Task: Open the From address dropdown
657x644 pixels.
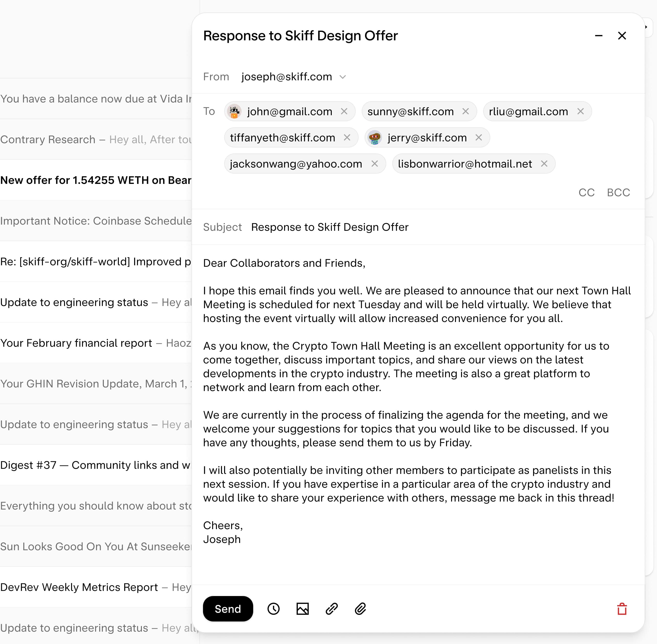Action: click(342, 77)
